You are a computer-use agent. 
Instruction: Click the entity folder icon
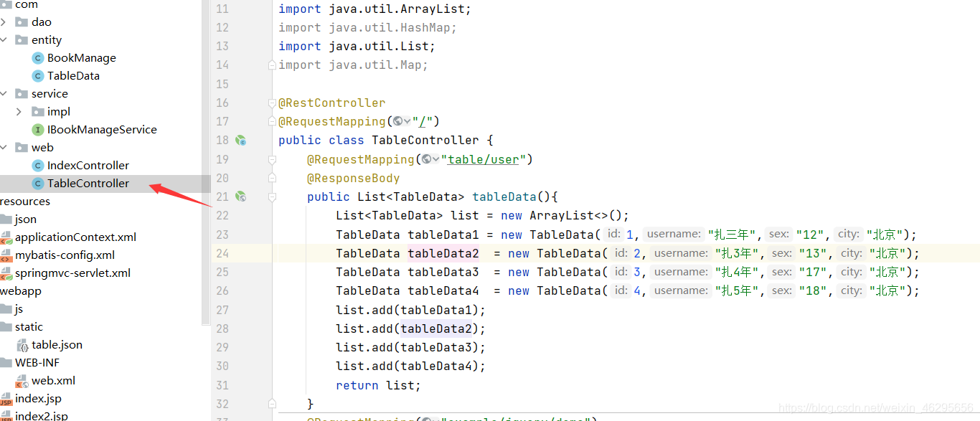click(x=22, y=40)
